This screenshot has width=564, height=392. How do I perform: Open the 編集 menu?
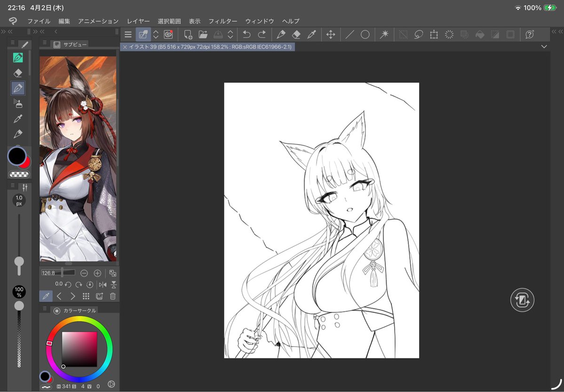coord(64,21)
